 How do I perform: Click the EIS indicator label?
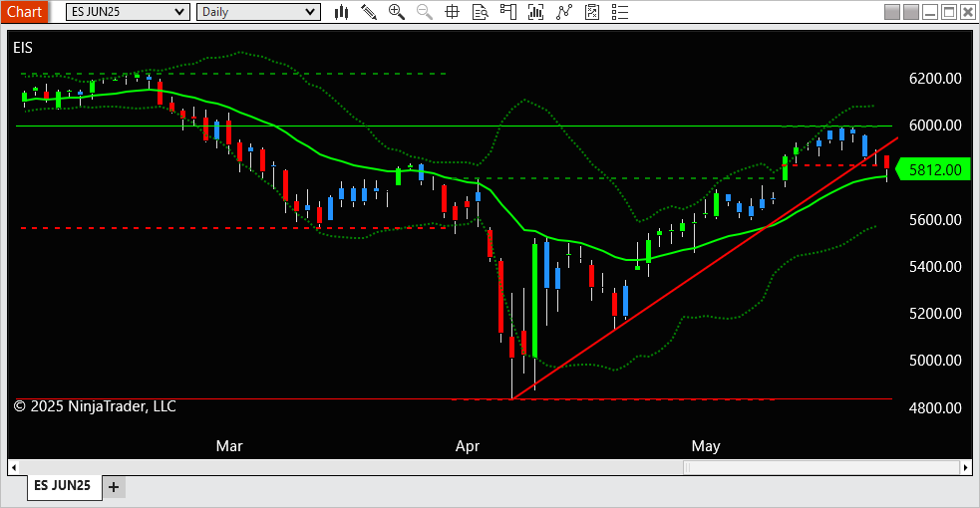coord(23,48)
